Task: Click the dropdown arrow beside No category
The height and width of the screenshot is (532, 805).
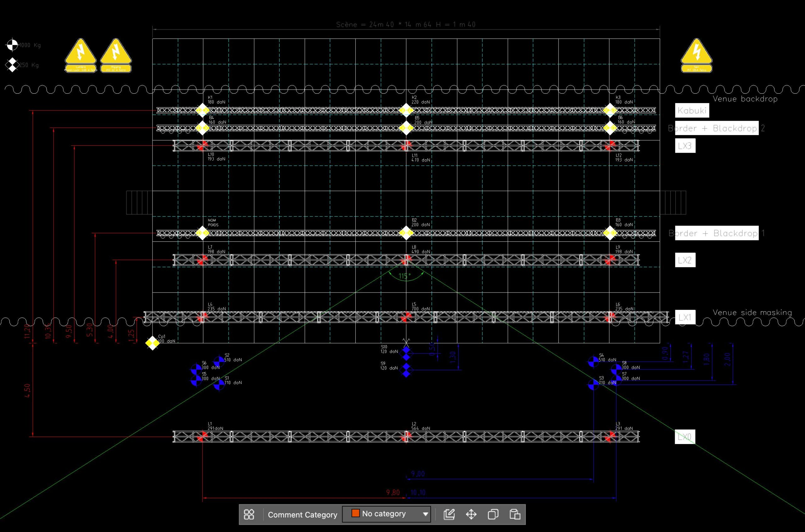Action: [x=425, y=514]
